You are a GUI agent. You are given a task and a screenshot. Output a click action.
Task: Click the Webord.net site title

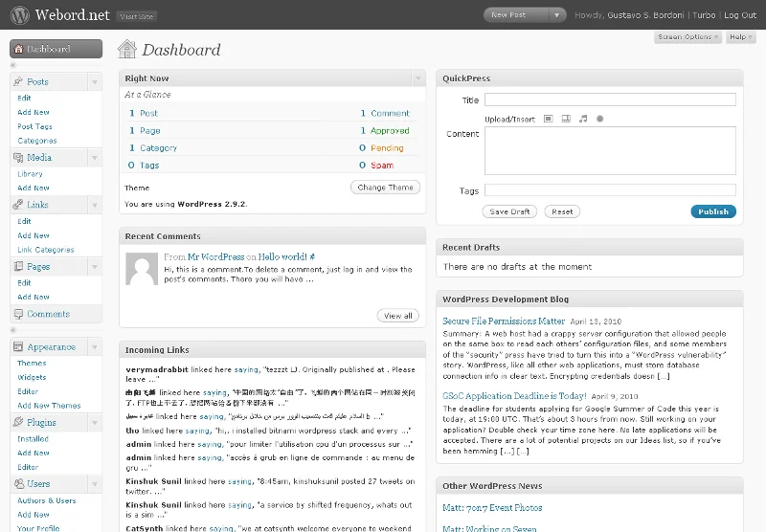pos(73,15)
